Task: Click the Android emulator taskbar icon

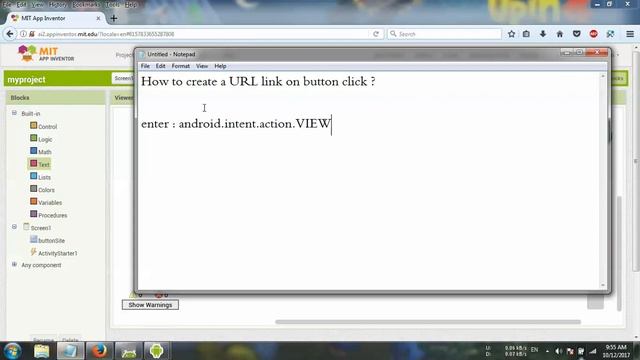Action: 156,351
